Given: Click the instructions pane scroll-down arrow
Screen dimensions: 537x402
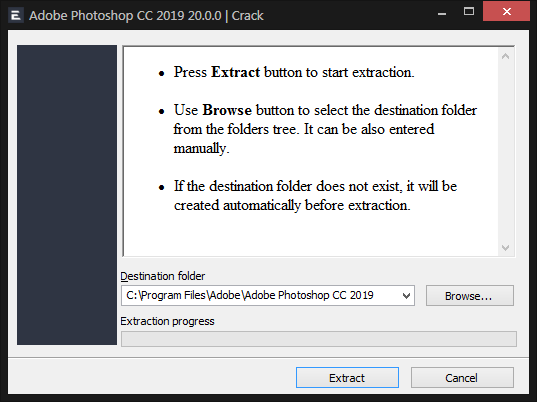Looking at the screenshot, I should 505,248.
